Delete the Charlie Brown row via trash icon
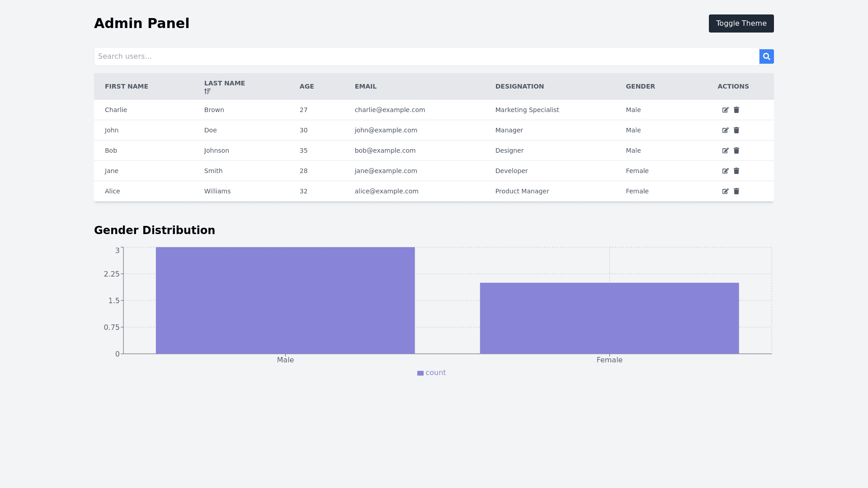The height and width of the screenshot is (488, 868). tap(736, 110)
